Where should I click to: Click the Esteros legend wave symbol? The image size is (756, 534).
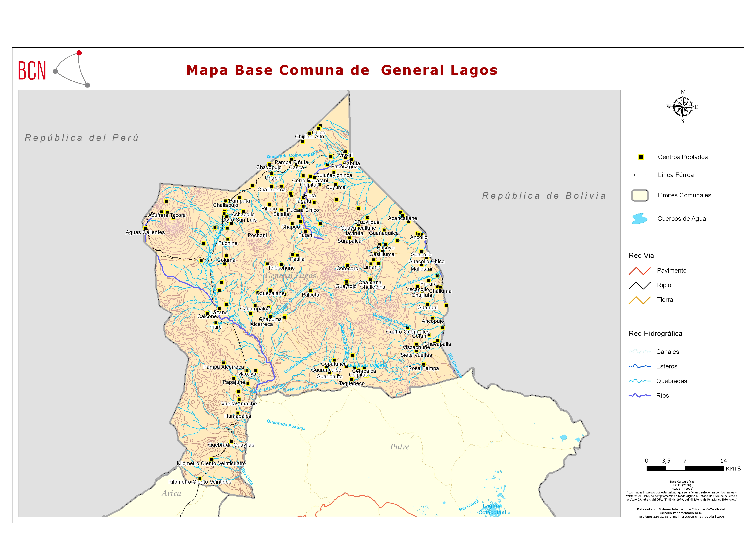point(639,366)
